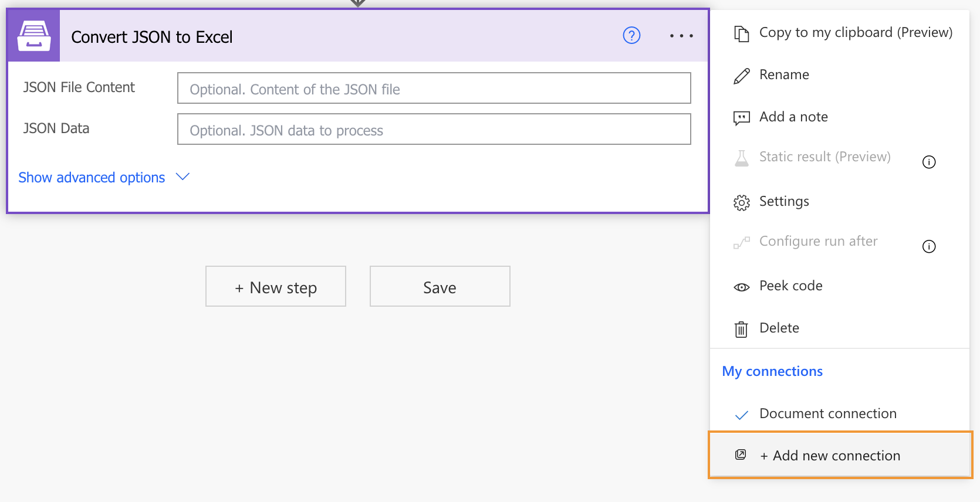This screenshot has width=980, height=502.
Task: Open the three-dot action menu
Action: coord(681,36)
